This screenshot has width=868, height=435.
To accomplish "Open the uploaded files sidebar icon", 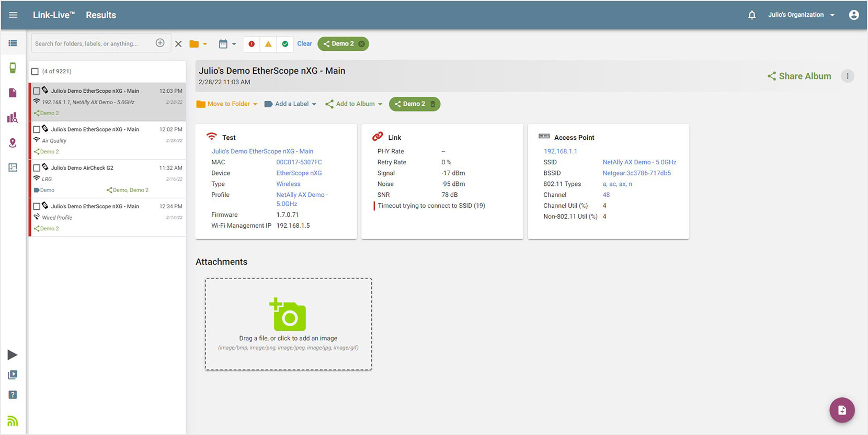I will pyautogui.click(x=13, y=93).
